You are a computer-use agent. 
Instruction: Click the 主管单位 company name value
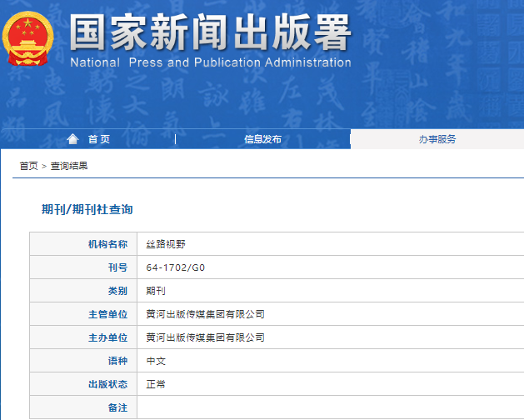(205, 314)
